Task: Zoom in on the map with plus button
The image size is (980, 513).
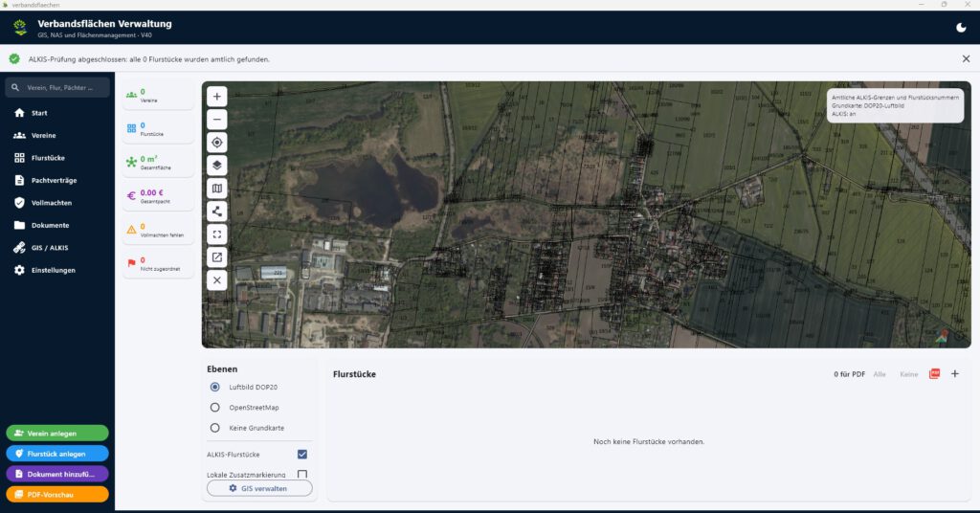Action: (x=217, y=97)
